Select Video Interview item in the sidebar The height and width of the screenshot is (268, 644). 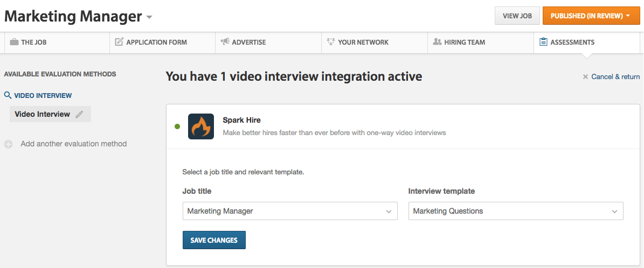click(x=42, y=114)
